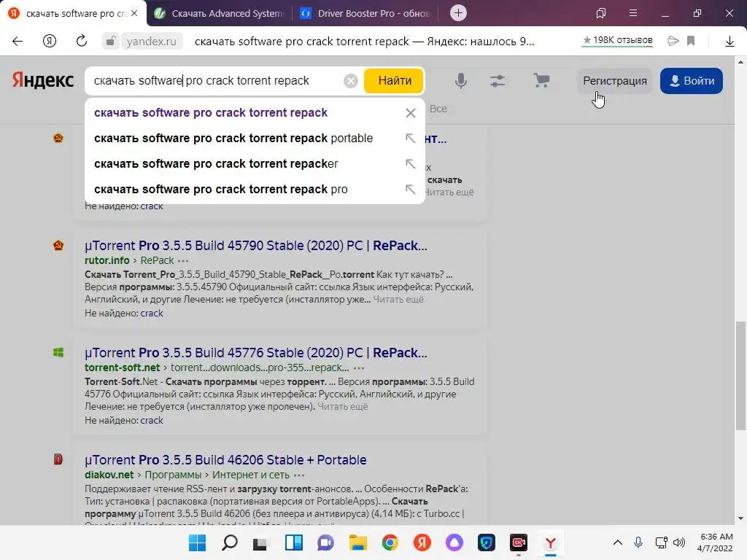Open the clock showing 6:36 AM
The width and height of the screenshot is (747, 560).
click(716, 542)
